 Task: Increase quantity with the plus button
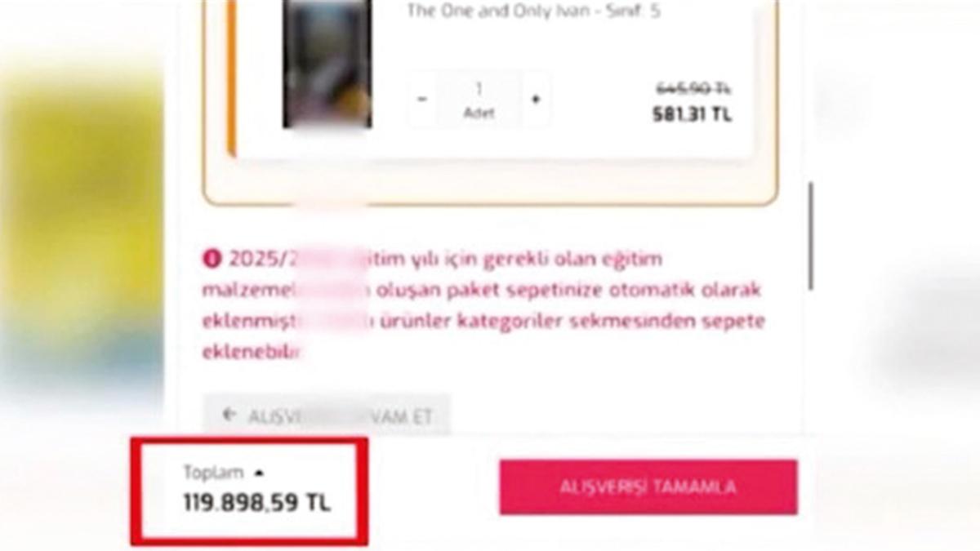pos(536,100)
